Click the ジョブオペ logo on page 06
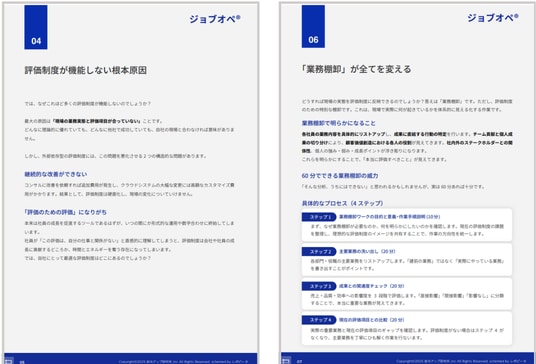 click(493, 18)
